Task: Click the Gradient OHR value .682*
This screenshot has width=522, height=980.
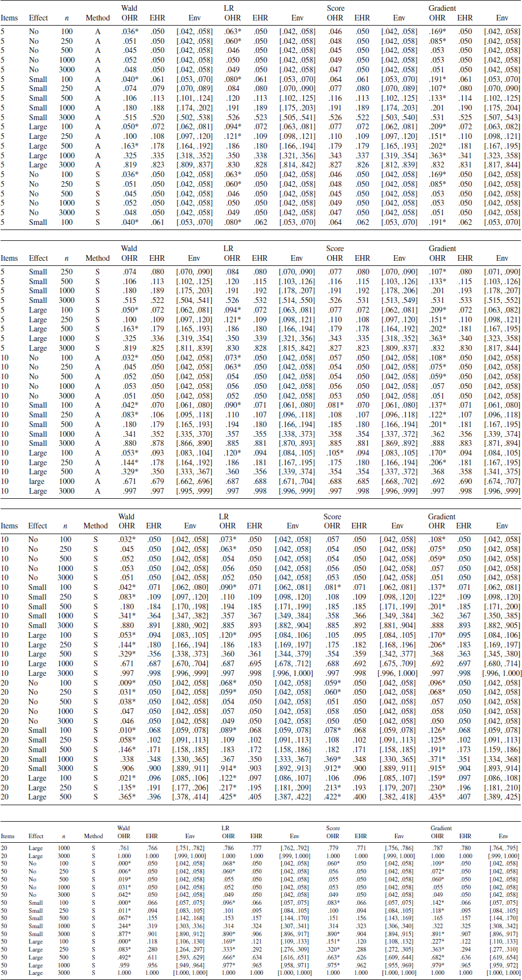Action: [x=438, y=957]
